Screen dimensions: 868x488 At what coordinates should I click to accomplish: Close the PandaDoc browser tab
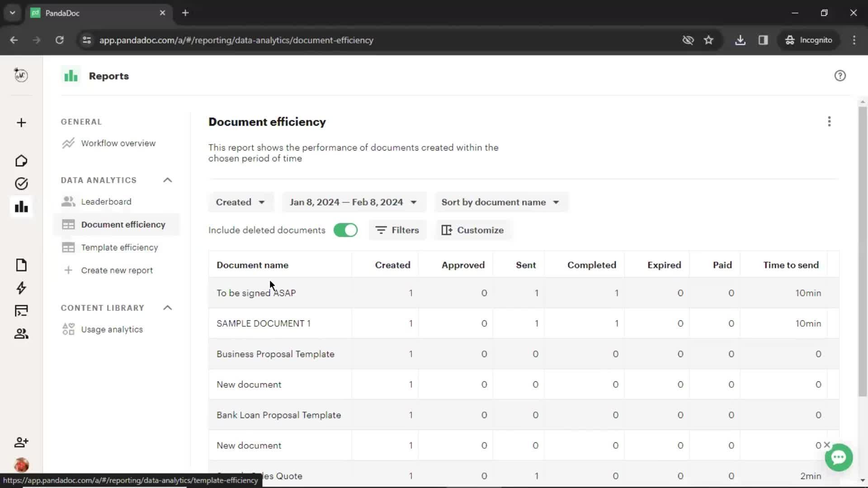[x=162, y=13]
